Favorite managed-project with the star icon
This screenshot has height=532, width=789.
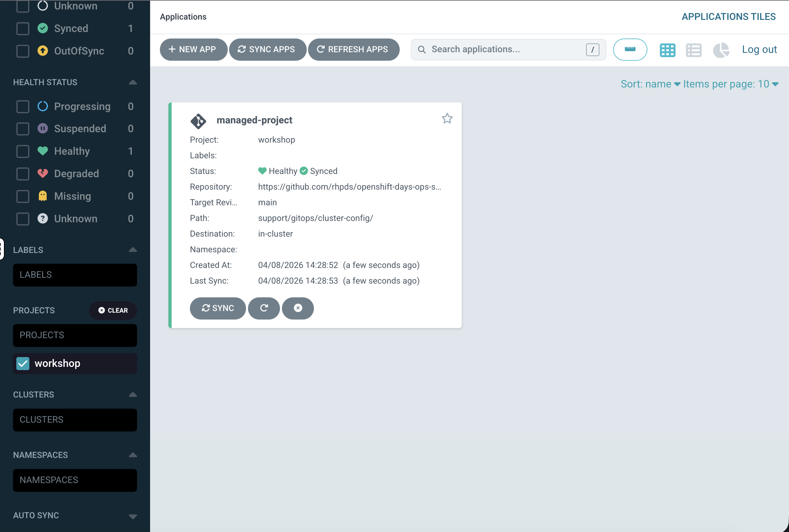pyautogui.click(x=447, y=118)
